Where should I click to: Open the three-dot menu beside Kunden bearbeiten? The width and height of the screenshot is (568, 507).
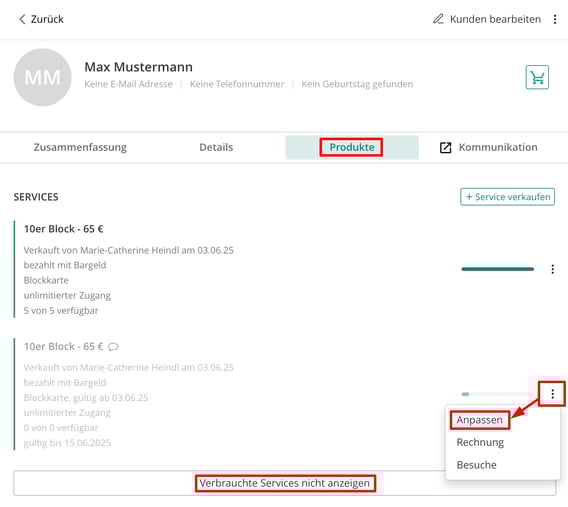point(555,19)
